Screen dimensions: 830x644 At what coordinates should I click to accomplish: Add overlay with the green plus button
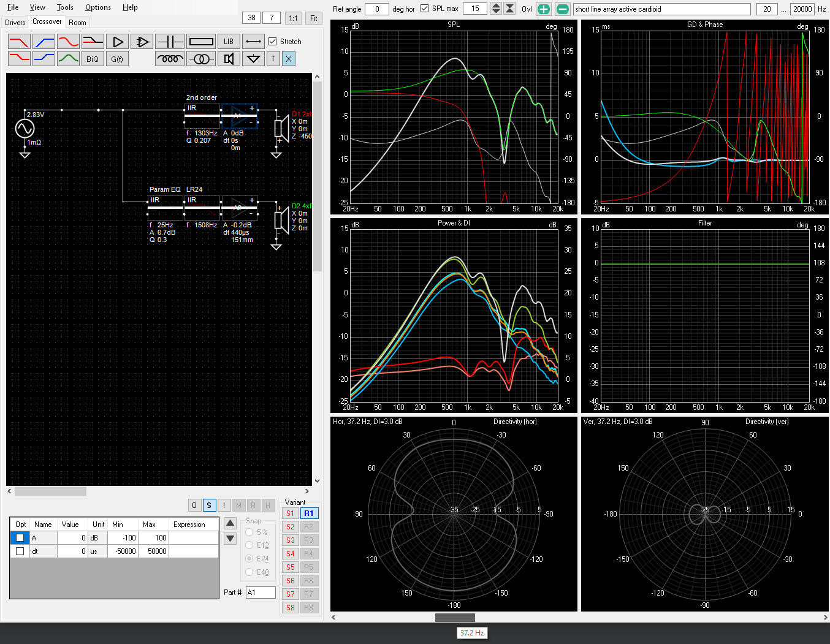tap(544, 9)
